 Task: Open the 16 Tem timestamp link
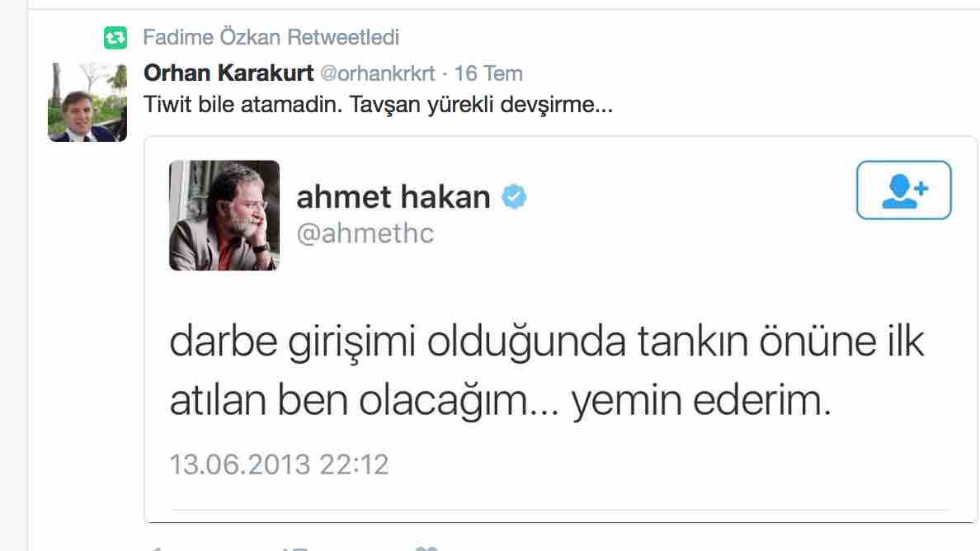click(488, 73)
